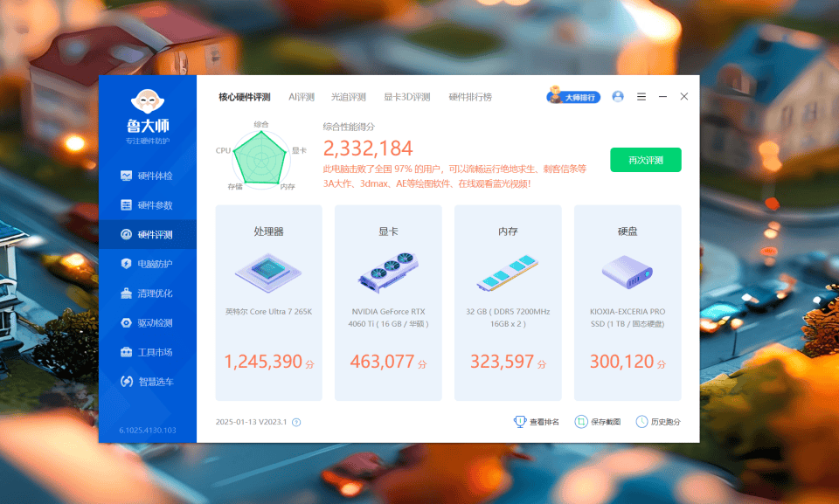
Task: Open 工具市场 in the sidebar
Action: tap(147, 352)
